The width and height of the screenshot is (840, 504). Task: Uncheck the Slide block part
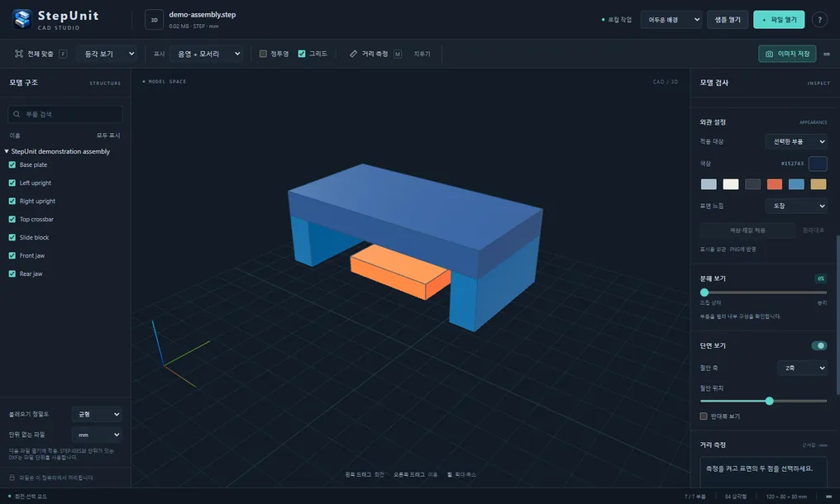[12, 238]
